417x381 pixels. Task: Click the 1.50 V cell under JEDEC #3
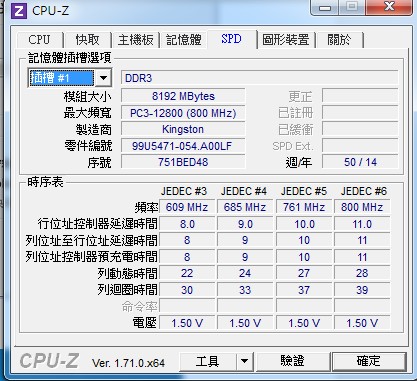click(x=187, y=323)
